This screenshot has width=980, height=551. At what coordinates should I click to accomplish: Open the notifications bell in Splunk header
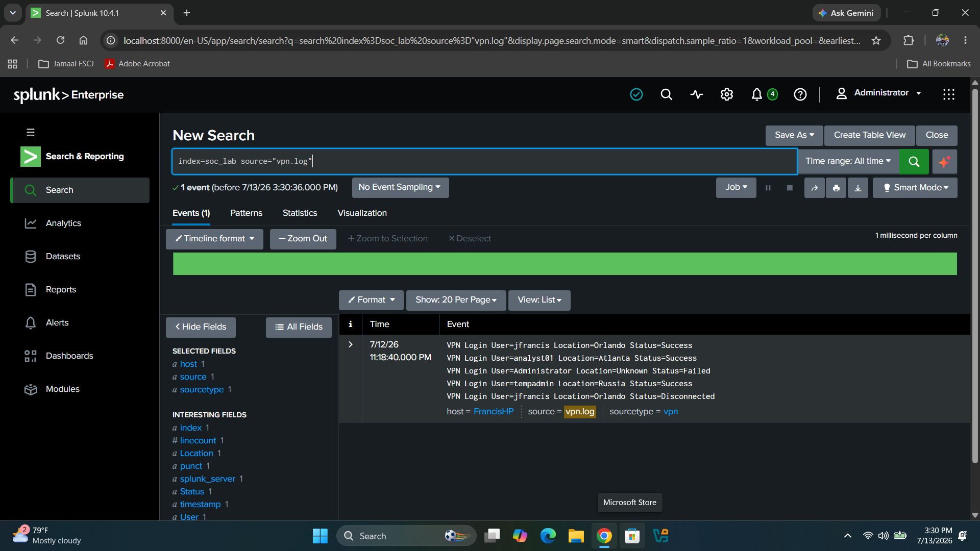756,94
